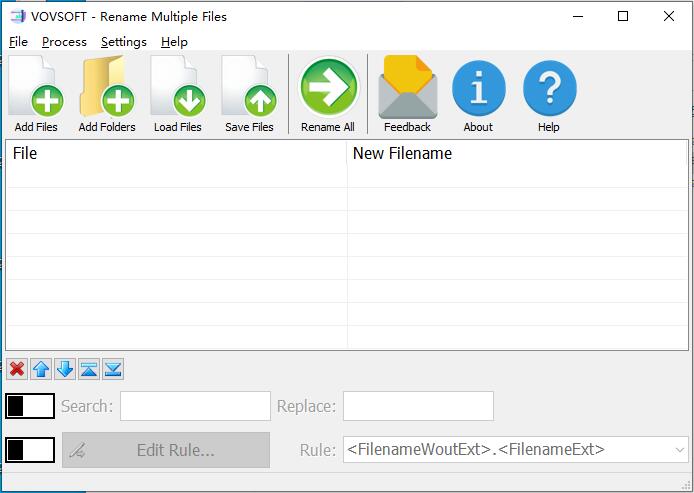Move selected file up one position
The width and height of the screenshot is (694, 493).
click(41, 369)
